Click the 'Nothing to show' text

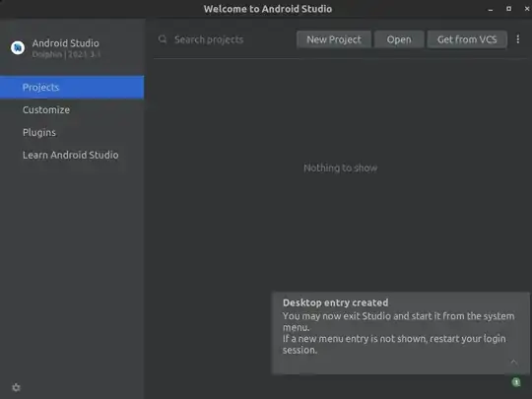click(340, 167)
